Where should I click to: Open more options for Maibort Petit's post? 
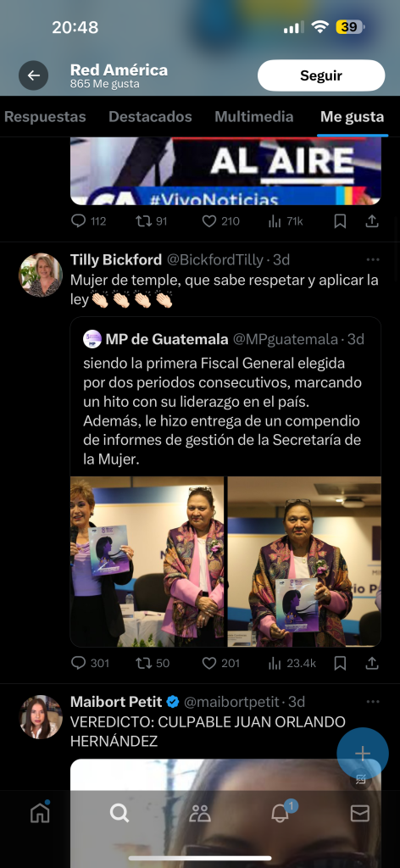point(373,701)
